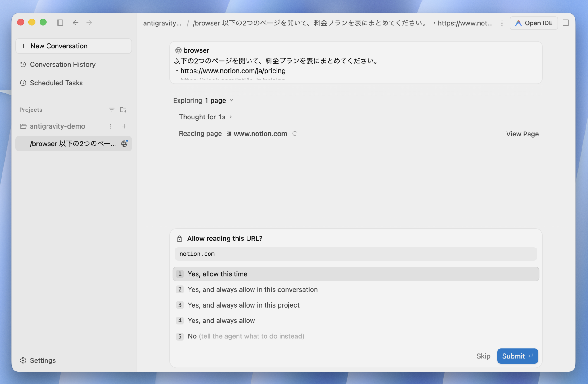This screenshot has width=588, height=384.
Task: Select option 4 Yes, and always allow
Action: pos(356,321)
